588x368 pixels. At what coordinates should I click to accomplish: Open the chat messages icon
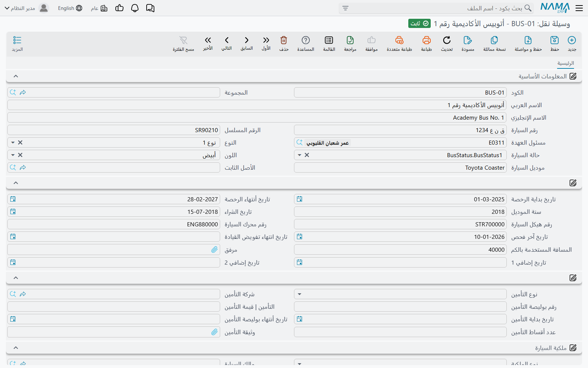point(150,8)
